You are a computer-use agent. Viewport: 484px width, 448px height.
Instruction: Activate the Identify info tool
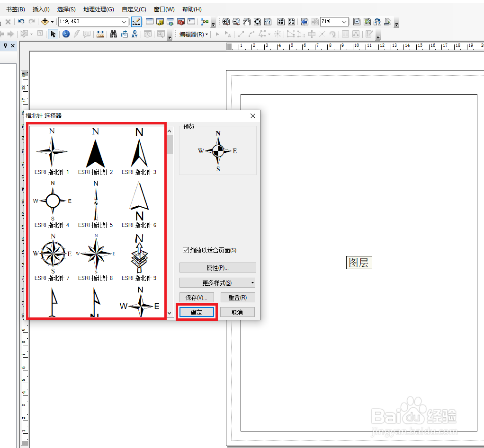[x=66, y=34]
